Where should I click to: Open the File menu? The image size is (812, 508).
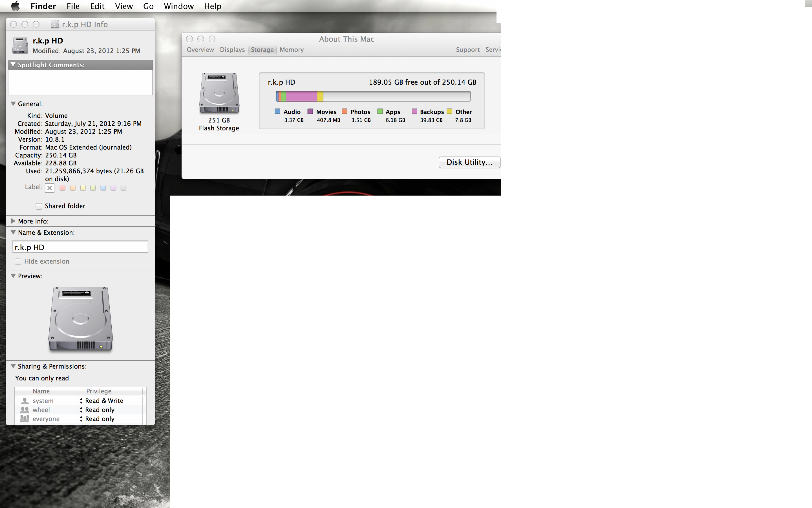tap(73, 6)
